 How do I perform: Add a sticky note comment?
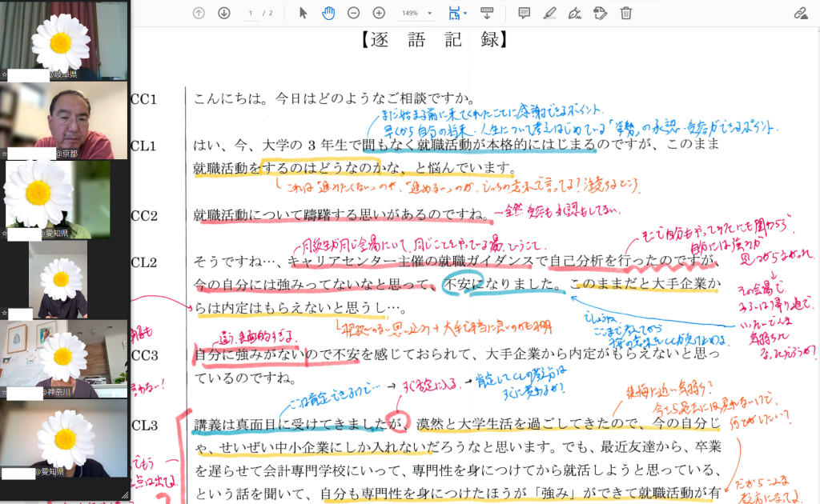point(525,13)
